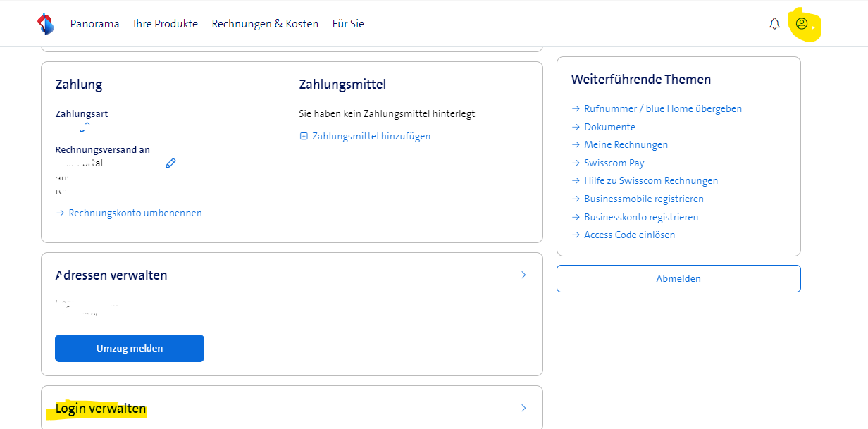
Task: Click the pencil edit icon for Rechnungsversand
Action: (x=170, y=163)
